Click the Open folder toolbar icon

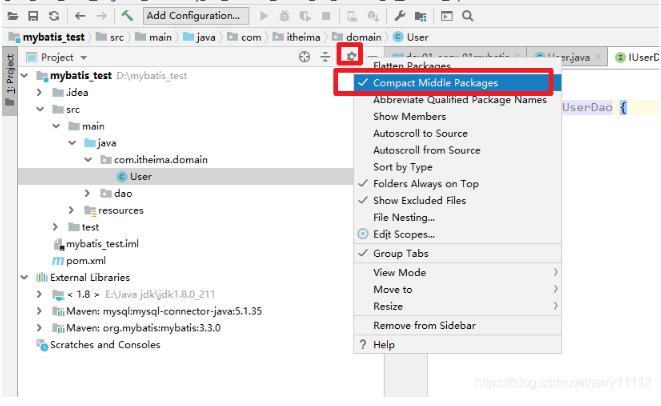(x=13, y=16)
